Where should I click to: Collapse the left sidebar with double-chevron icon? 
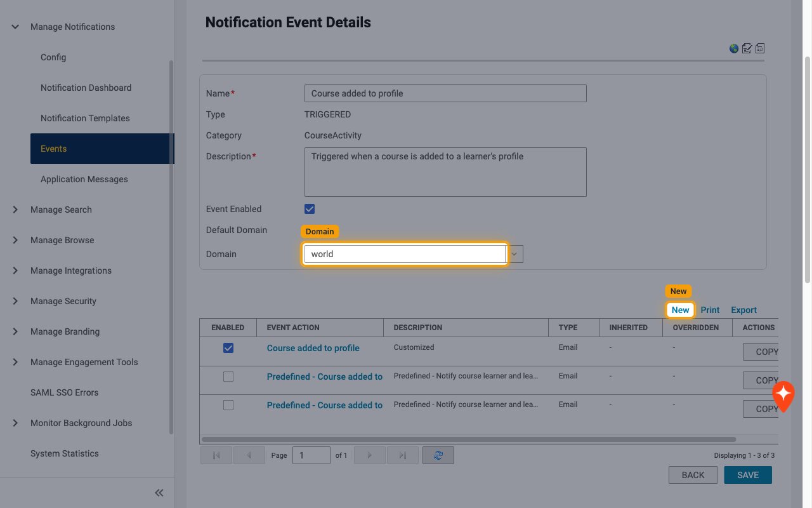(159, 493)
